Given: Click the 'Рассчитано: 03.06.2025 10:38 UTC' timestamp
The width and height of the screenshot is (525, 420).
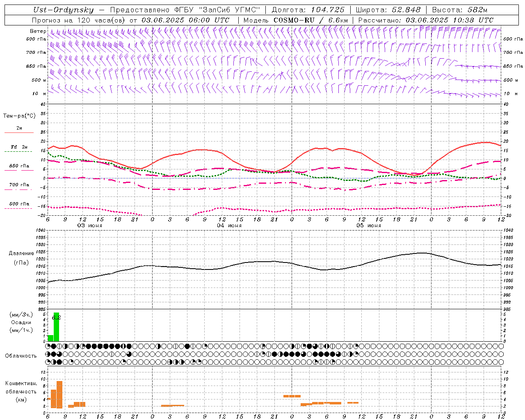Looking at the screenshot, I should coord(426,20).
